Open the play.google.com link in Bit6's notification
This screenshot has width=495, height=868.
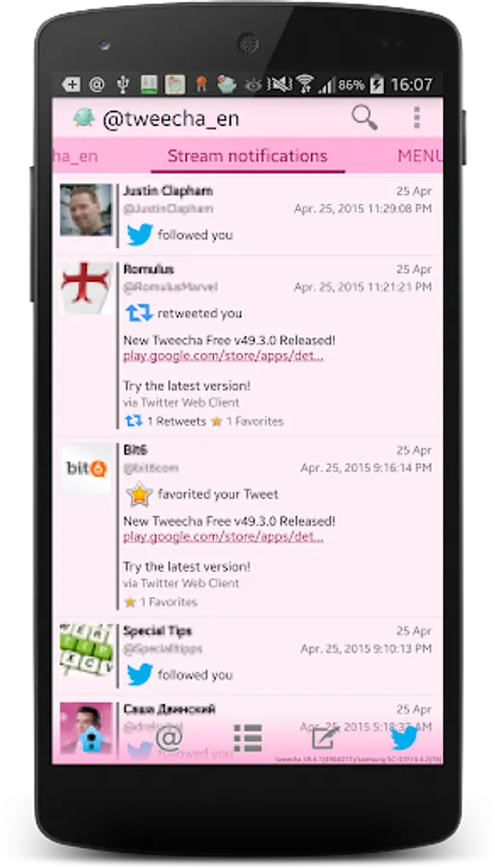pos(223,536)
